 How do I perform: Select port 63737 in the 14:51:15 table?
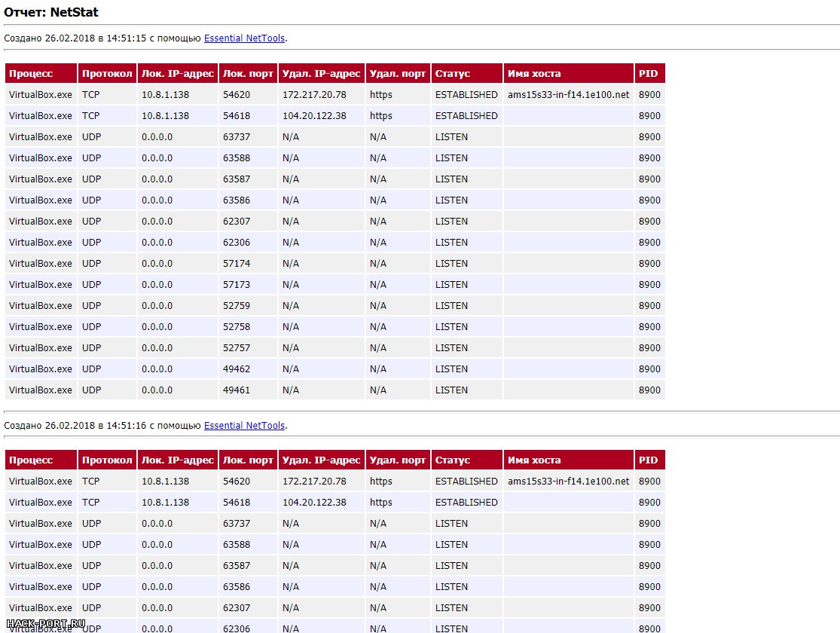(237, 136)
